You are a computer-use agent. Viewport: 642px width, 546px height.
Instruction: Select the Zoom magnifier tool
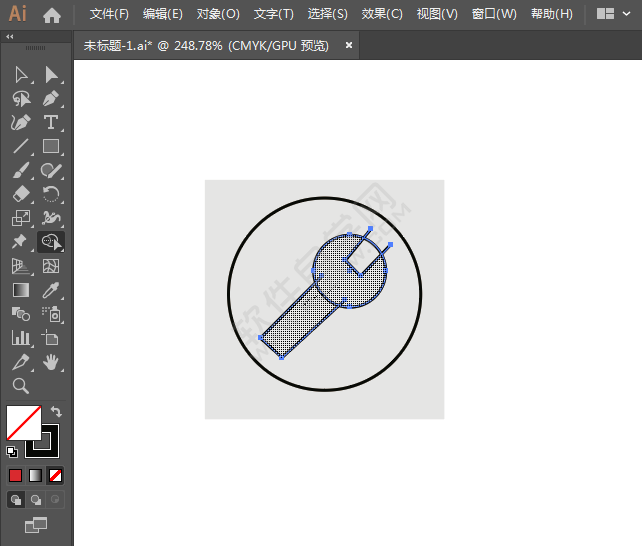(20, 386)
